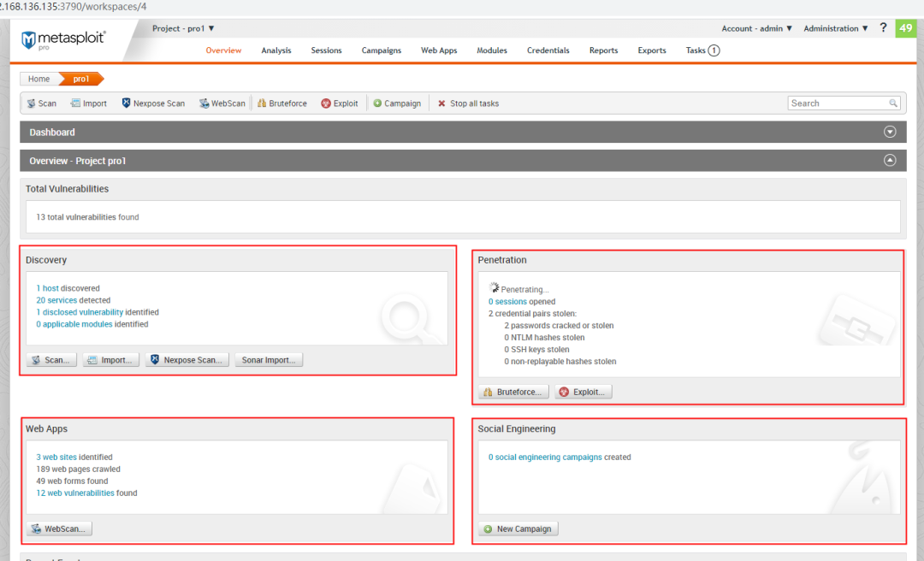
Task: Open the 0 applicable modules link
Action: pos(74,324)
